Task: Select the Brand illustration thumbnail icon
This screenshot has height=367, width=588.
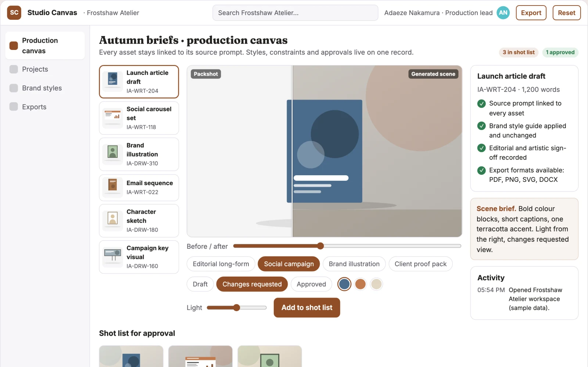Action: pyautogui.click(x=112, y=154)
